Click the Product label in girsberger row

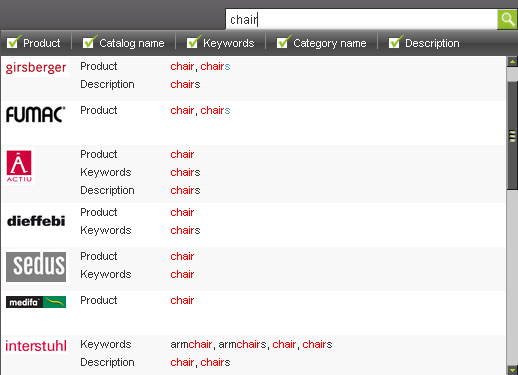[x=99, y=66]
